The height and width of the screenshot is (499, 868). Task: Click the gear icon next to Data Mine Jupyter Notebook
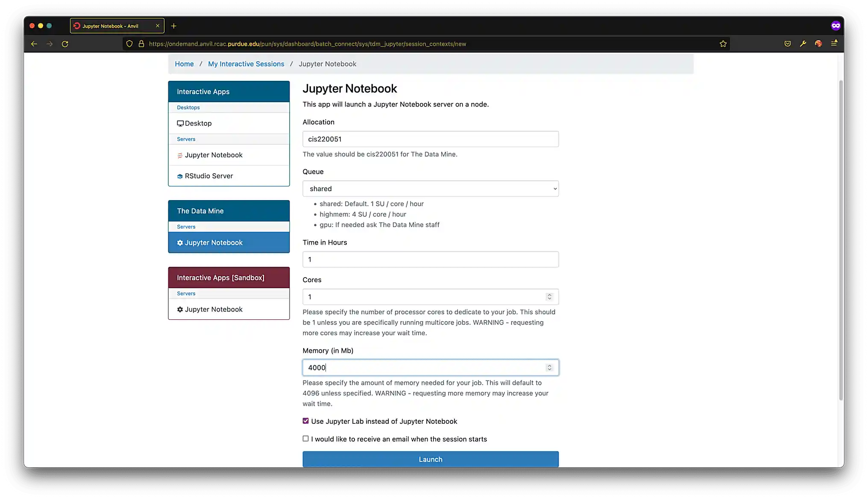click(x=180, y=242)
